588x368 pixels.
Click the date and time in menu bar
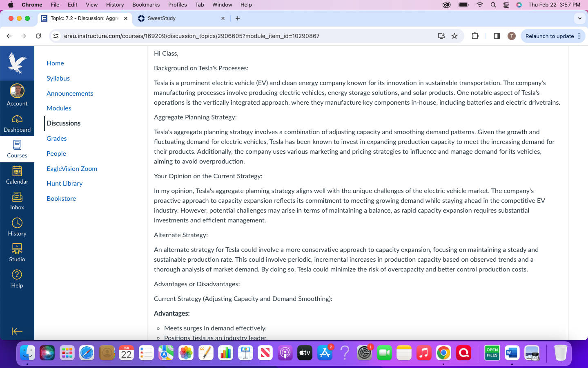pyautogui.click(x=554, y=5)
